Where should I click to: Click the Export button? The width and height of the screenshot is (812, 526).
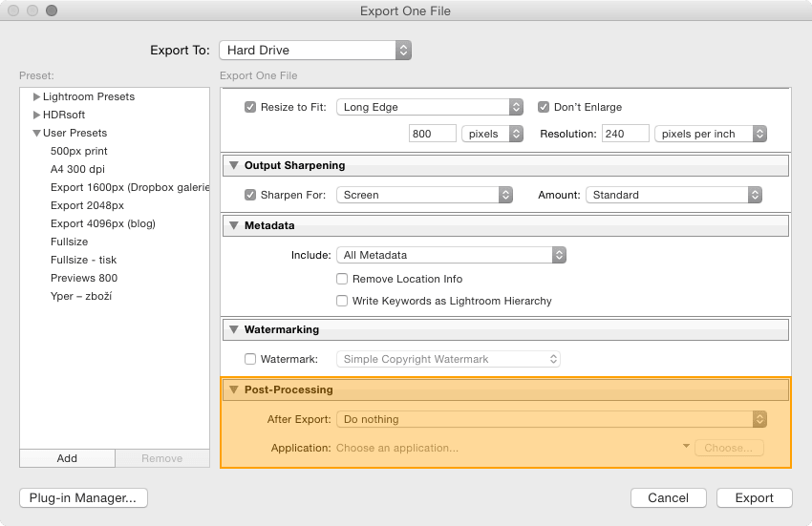[754, 497]
